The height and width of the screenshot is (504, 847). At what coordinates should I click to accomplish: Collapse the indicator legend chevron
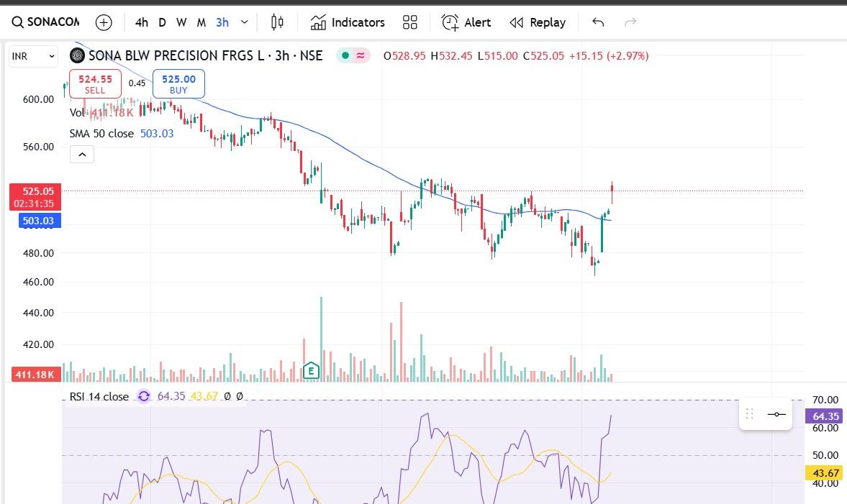[82, 155]
